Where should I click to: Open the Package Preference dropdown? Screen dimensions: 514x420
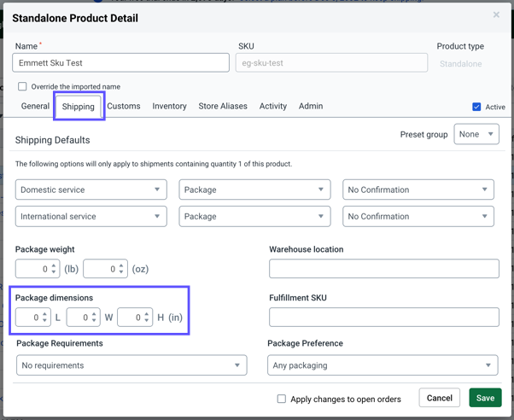383,365
